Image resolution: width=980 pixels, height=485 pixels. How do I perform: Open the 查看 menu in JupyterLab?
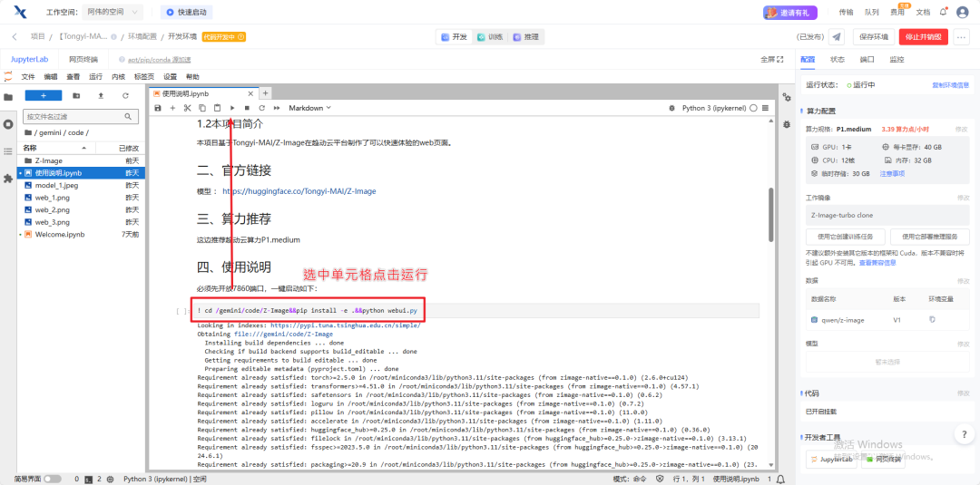pos(73,77)
